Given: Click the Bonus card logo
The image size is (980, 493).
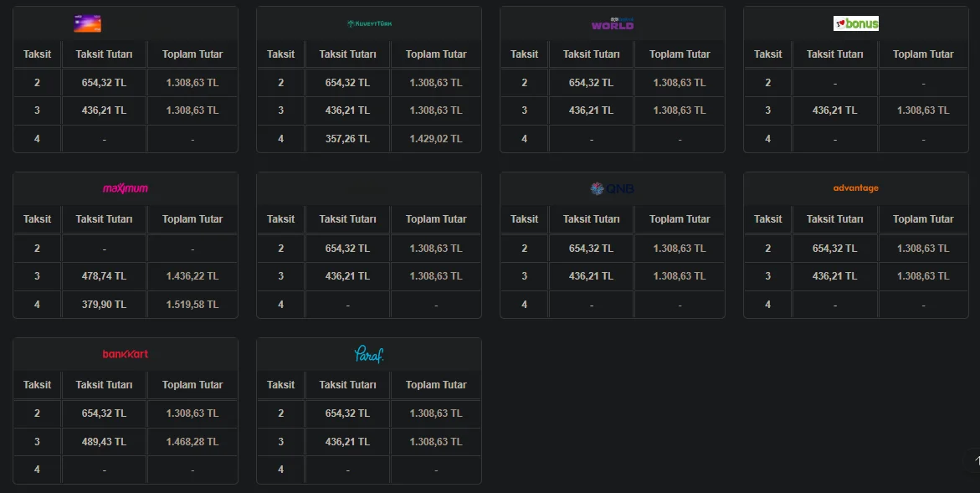Looking at the screenshot, I should (855, 23).
